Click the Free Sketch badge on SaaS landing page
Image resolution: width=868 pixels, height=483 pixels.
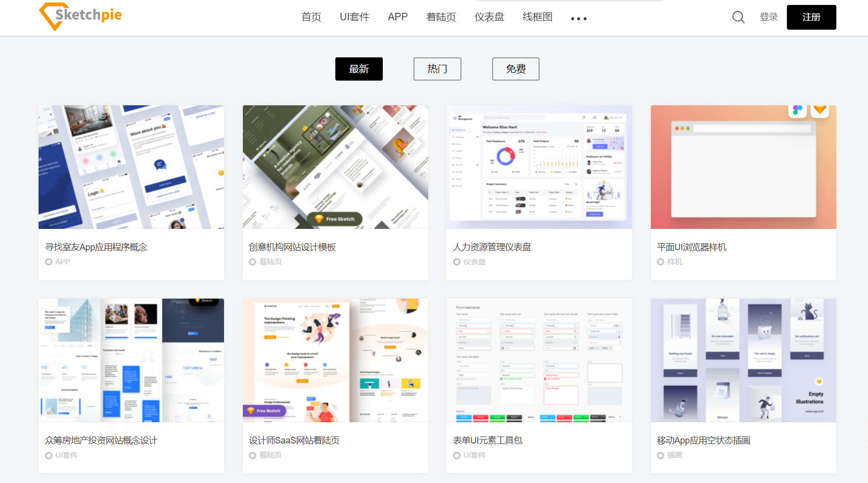point(265,411)
